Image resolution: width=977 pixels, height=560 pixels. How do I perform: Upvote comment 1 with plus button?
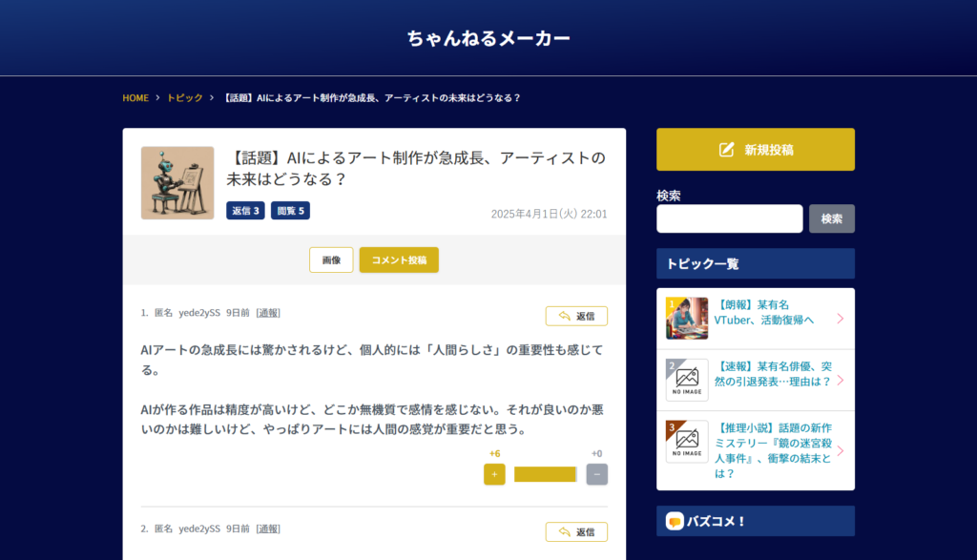[495, 475]
